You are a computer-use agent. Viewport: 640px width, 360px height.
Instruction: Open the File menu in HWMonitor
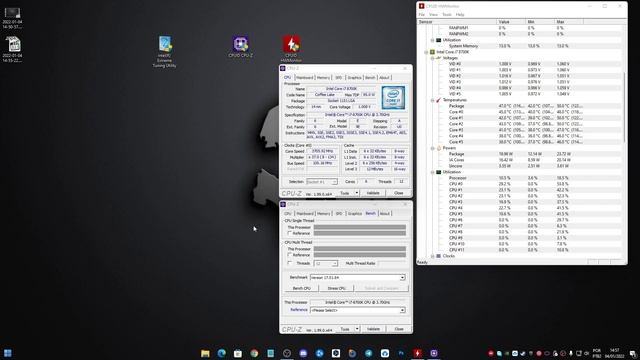[x=422, y=15]
